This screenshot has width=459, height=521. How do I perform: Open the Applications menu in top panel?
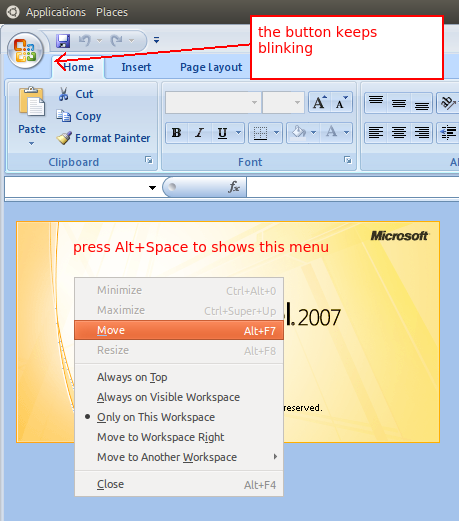click(56, 12)
